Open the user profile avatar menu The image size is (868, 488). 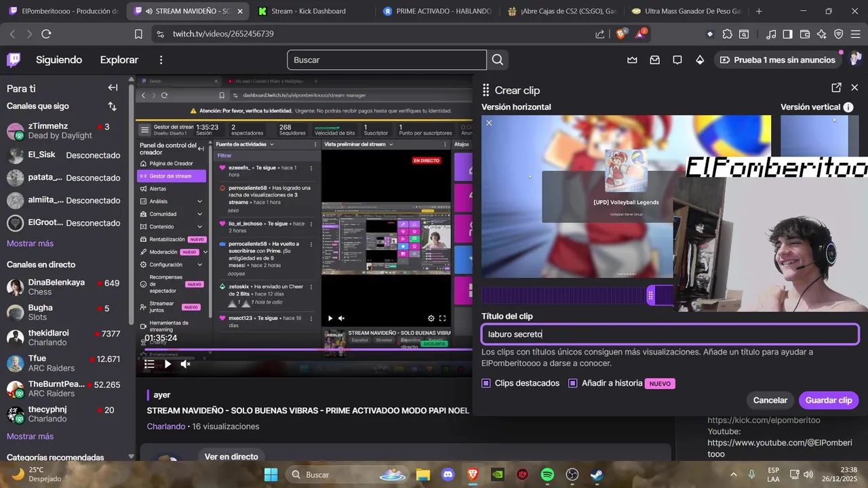(x=855, y=60)
